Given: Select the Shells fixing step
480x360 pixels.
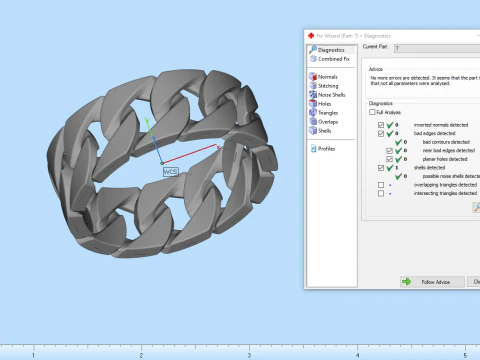Looking at the screenshot, I should click(320, 131).
